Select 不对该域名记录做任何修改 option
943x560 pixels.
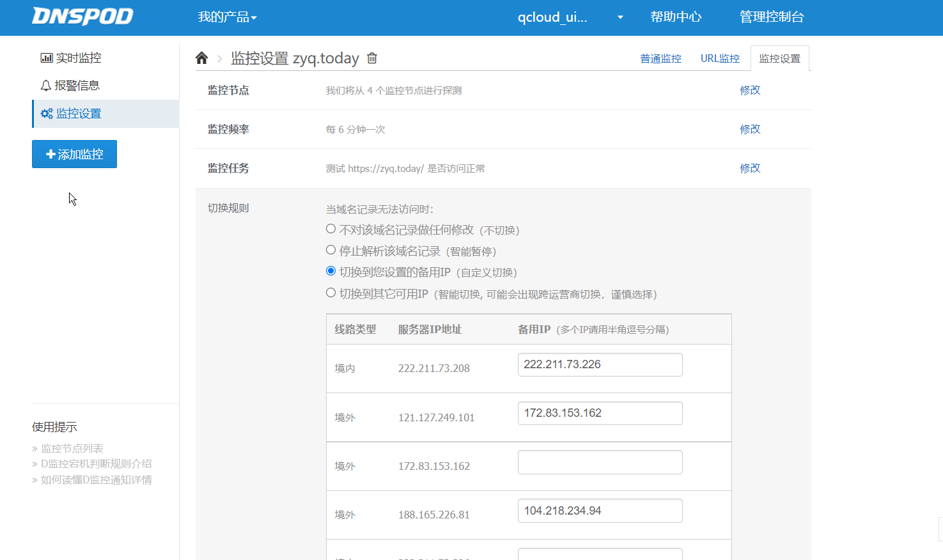click(331, 228)
